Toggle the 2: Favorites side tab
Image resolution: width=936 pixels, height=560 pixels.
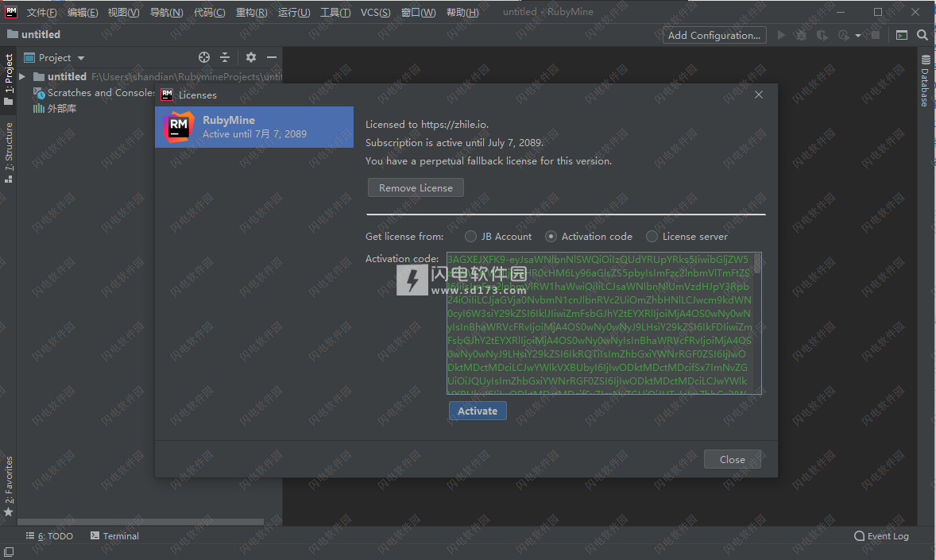[x=9, y=486]
